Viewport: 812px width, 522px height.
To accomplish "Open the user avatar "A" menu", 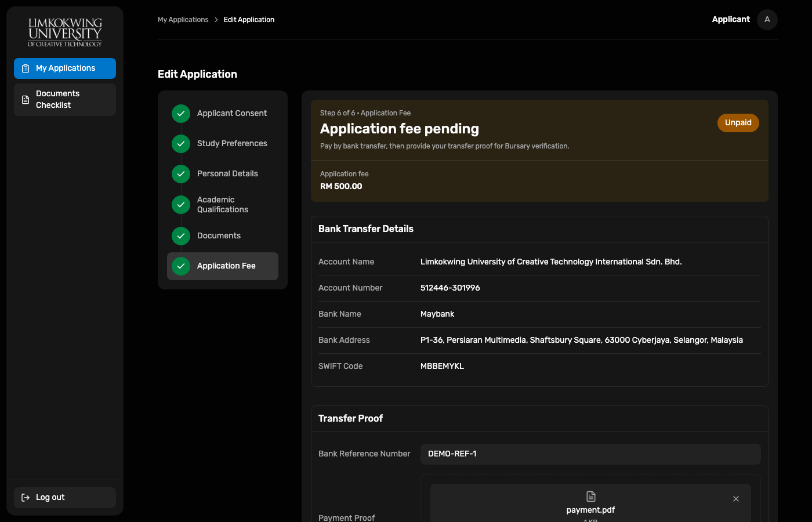I will click(767, 20).
